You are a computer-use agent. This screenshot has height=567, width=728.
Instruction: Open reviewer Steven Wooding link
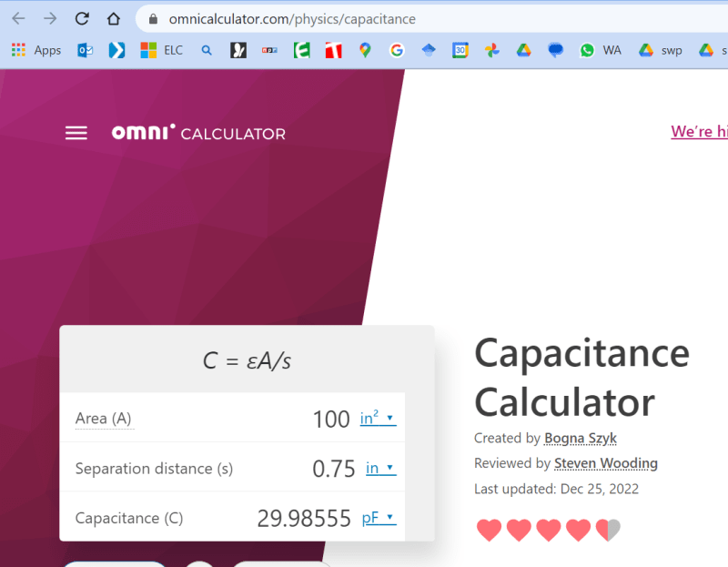pos(606,463)
